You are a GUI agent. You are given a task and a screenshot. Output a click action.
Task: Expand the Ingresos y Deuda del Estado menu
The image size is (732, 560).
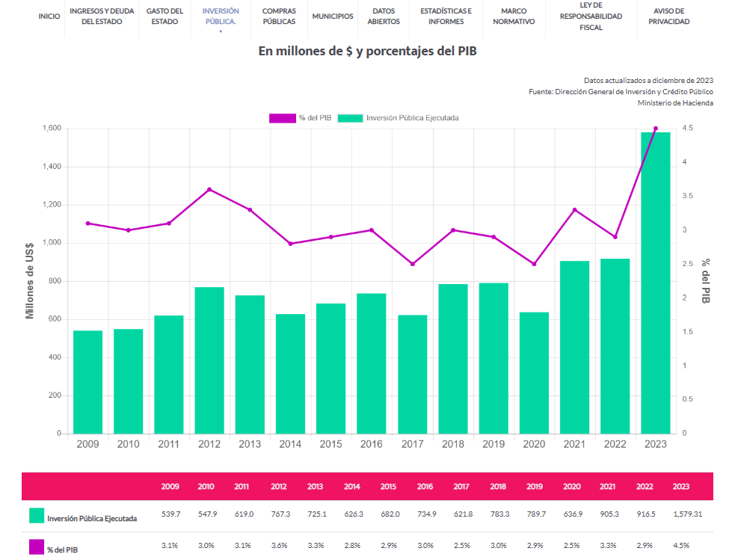(100, 16)
